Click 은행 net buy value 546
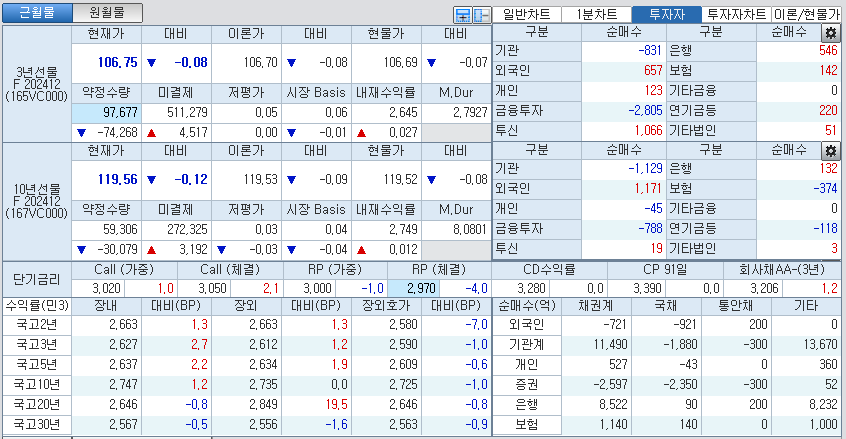 (x=828, y=51)
